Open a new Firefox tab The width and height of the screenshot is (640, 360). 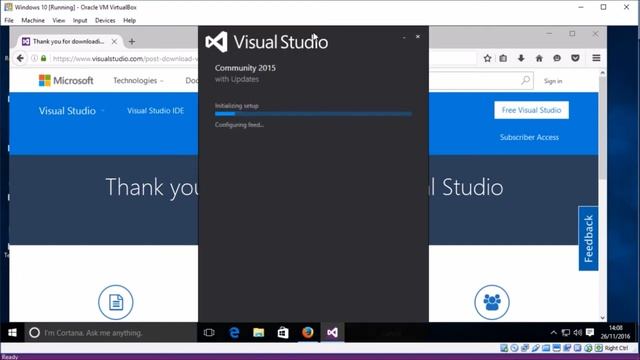click(x=132, y=41)
